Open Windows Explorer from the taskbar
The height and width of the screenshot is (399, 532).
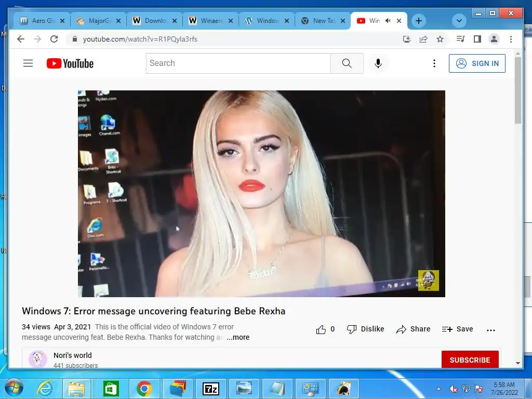77,389
